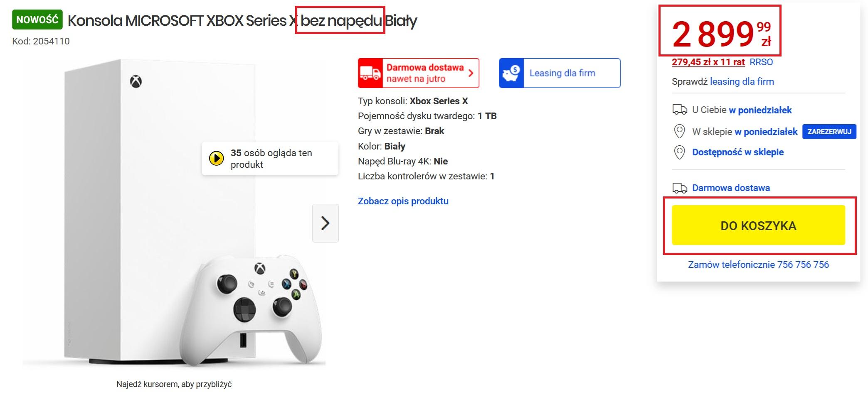Open the 279,45 zł x 11 rat installment link

(708, 62)
